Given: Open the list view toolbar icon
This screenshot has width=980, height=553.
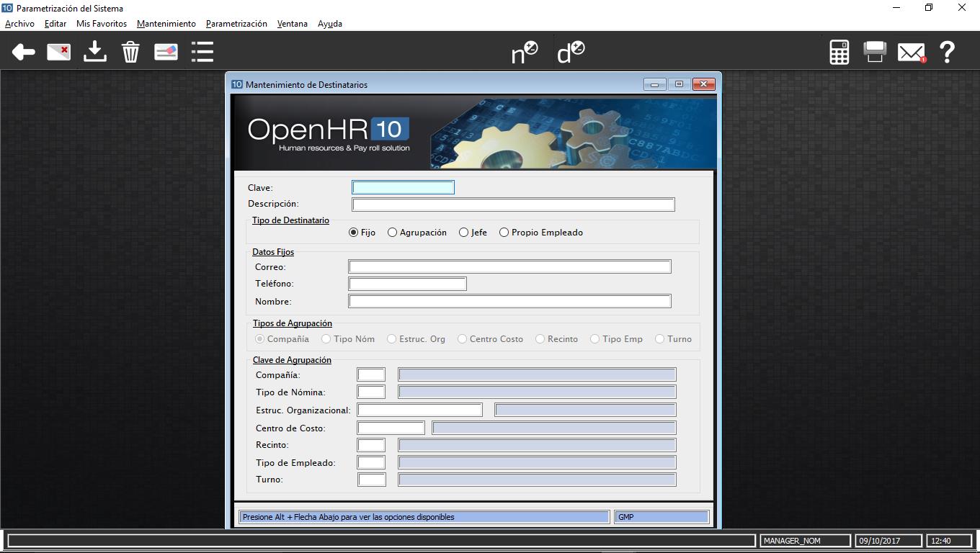Looking at the screenshot, I should click(x=202, y=52).
